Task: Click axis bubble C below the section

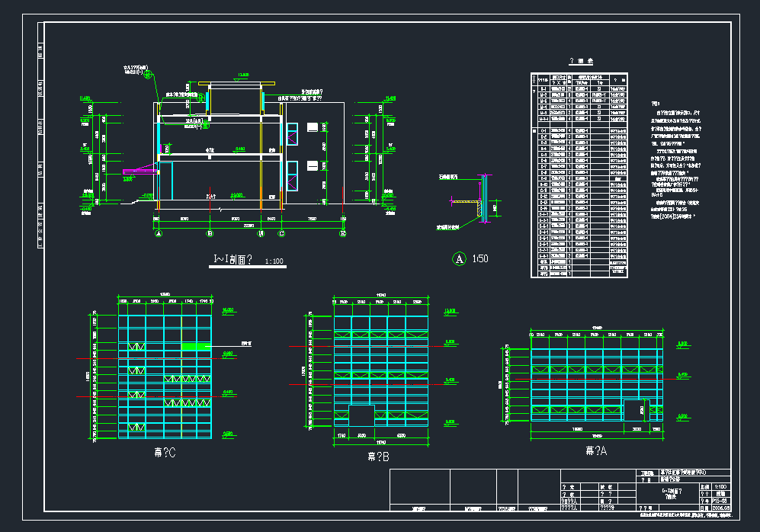Action: coord(281,233)
